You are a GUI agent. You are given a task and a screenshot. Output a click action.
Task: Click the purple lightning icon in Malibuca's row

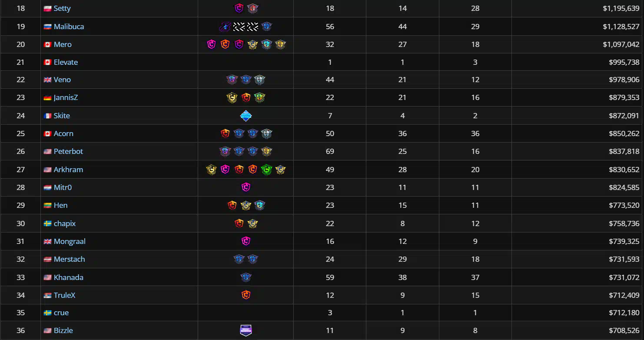tap(225, 27)
